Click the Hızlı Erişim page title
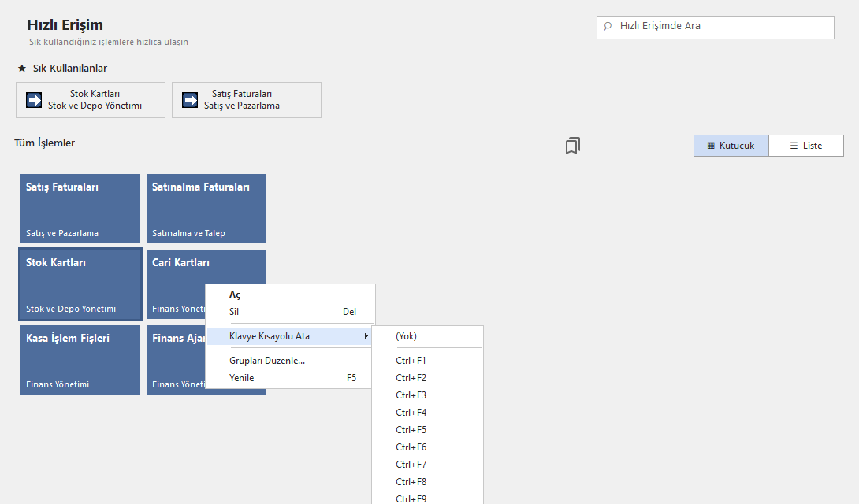The image size is (859, 504). [x=65, y=25]
